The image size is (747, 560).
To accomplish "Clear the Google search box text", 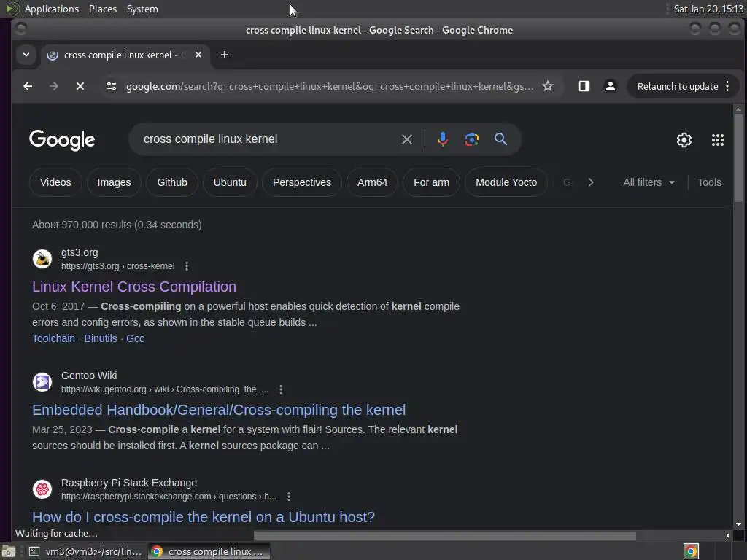I will click(407, 139).
